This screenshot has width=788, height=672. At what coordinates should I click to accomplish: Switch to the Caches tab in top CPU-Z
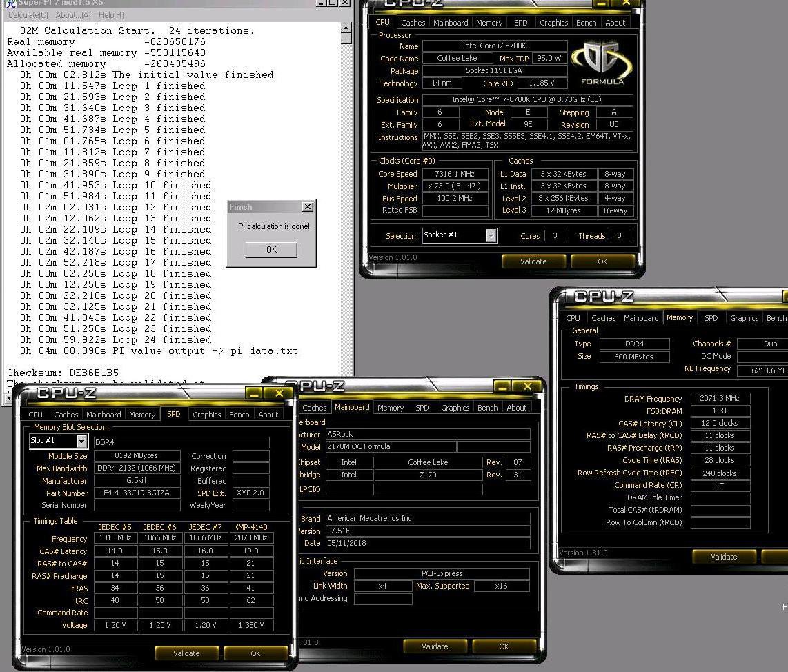[413, 23]
